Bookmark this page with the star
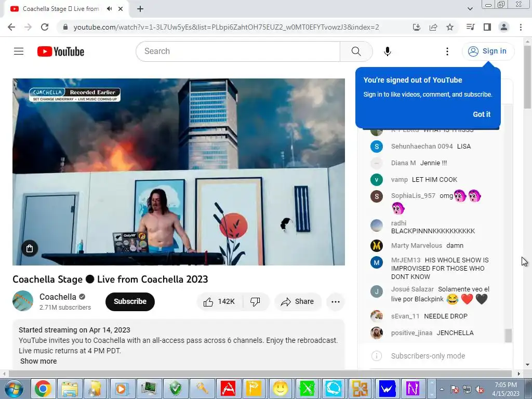532x399 pixels. pyautogui.click(x=450, y=27)
